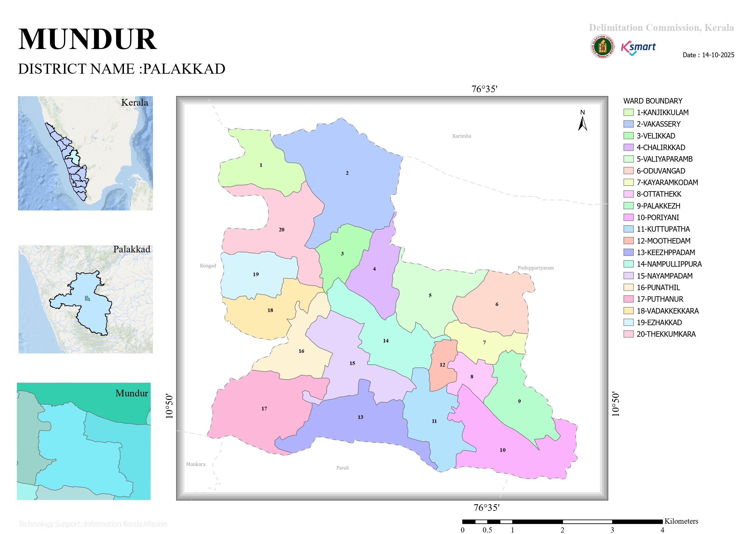Click ward number 11 on the map
This screenshot has width=756, height=534.
(434, 421)
